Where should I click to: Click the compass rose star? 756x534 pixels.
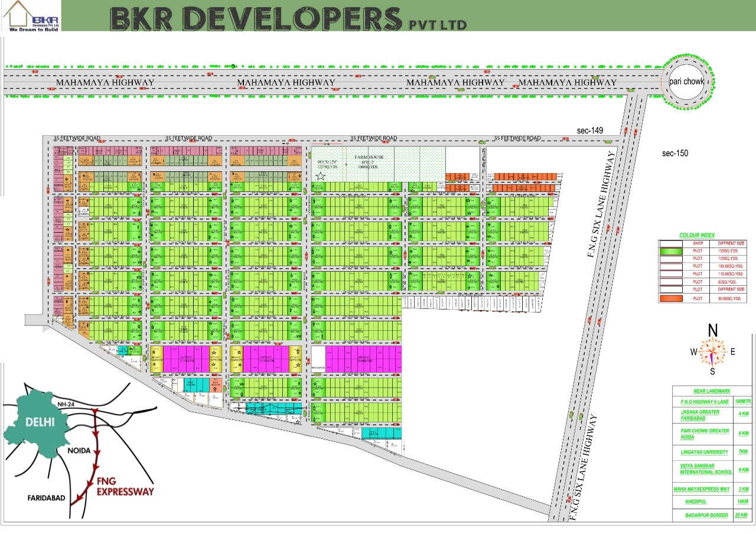(x=713, y=352)
